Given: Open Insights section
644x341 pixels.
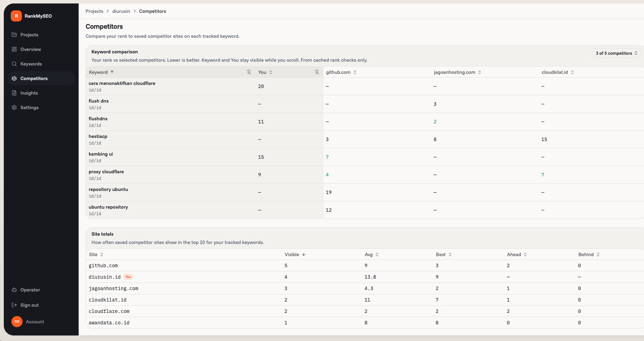Looking at the screenshot, I should click(x=41, y=93).
